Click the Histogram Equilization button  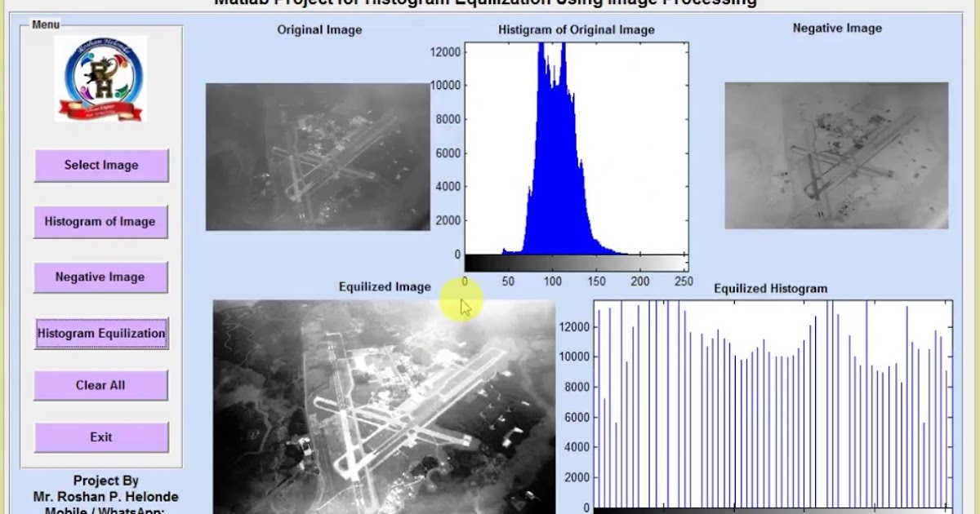[x=100, y=333]
